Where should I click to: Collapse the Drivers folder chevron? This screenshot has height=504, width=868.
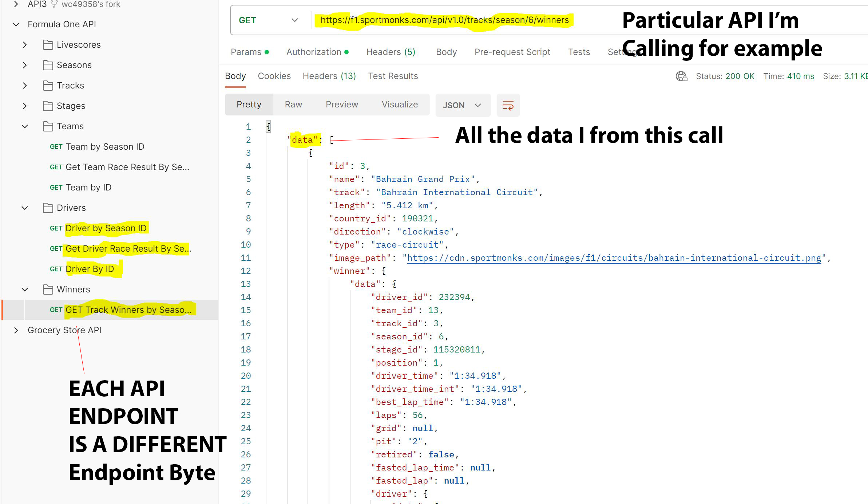[25, 208]
